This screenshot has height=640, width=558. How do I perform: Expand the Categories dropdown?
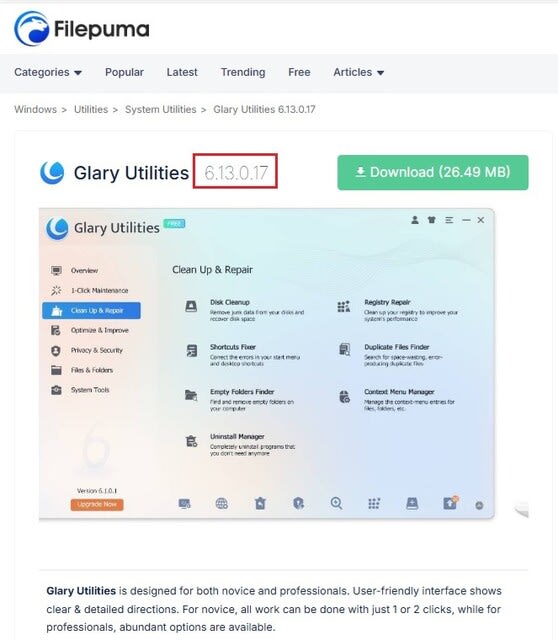(x=48, y=72)
